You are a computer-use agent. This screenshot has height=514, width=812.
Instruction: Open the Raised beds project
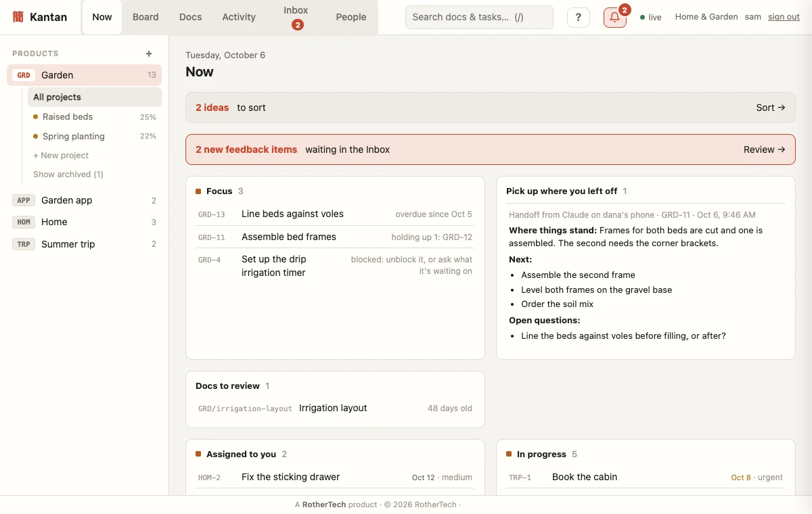point(95,116)
